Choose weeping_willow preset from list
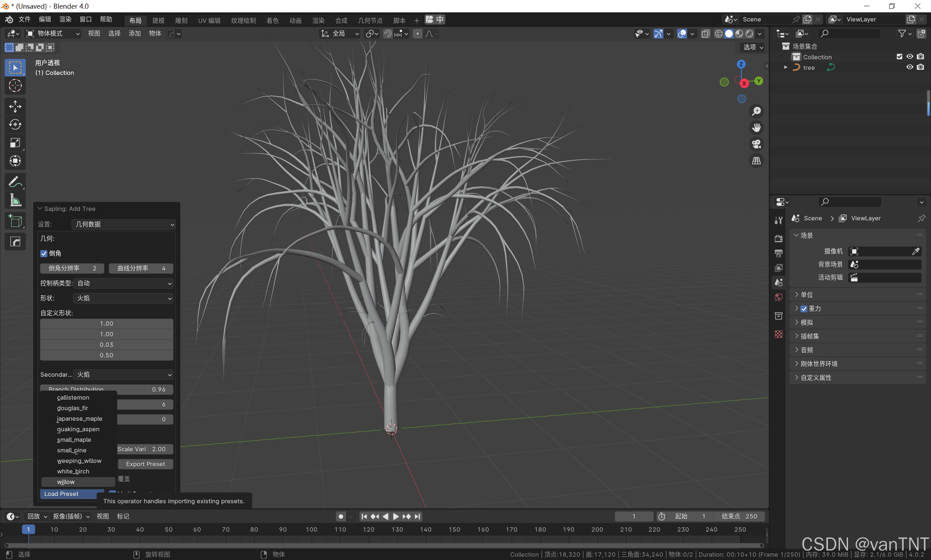This screenshot has width=931, height=560. tap(79, 461)
